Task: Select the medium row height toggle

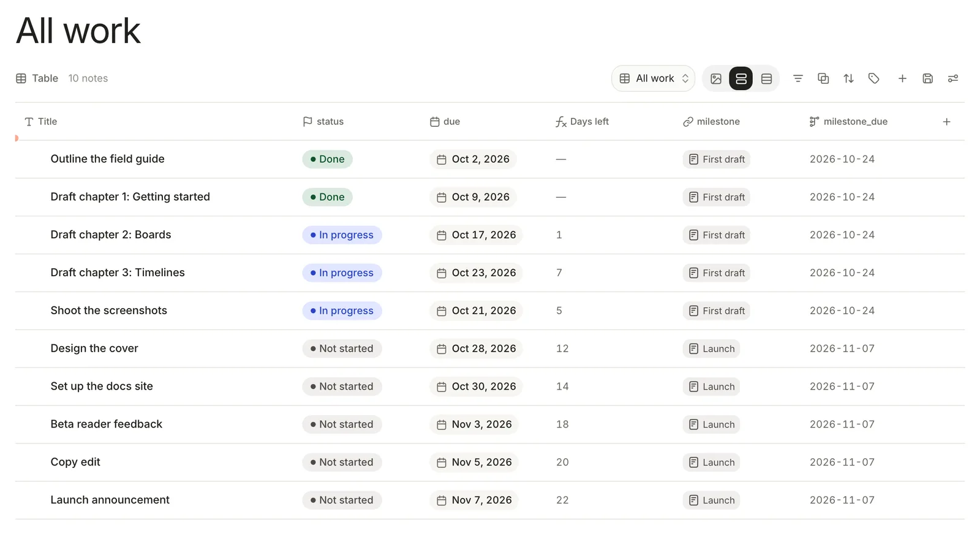Action: 741,78
